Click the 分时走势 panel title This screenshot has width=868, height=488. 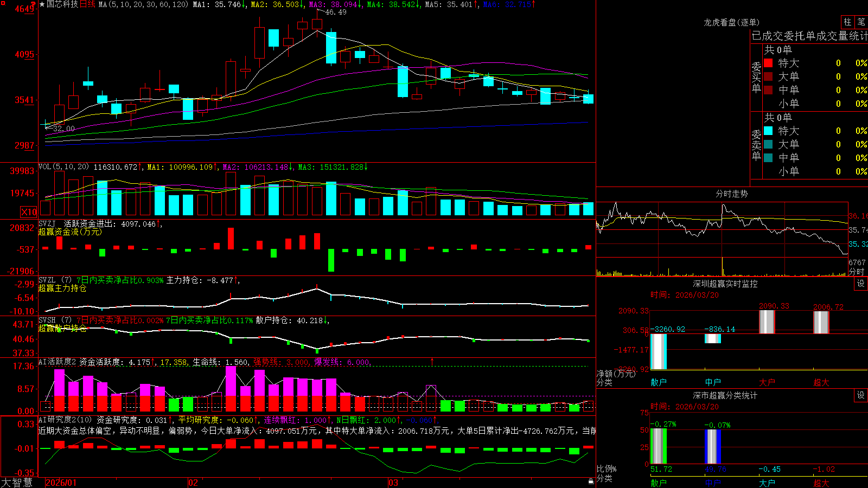click(x=731, y=194)
